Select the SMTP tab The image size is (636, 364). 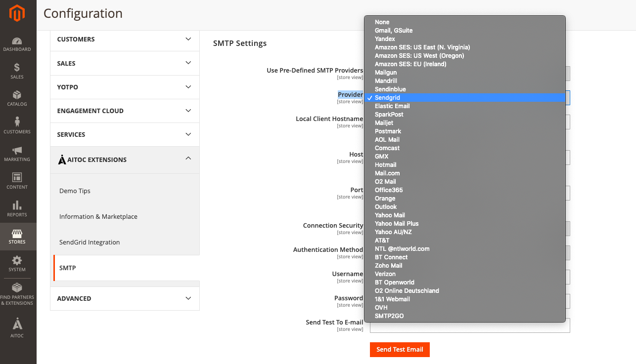tap(126, 268)
